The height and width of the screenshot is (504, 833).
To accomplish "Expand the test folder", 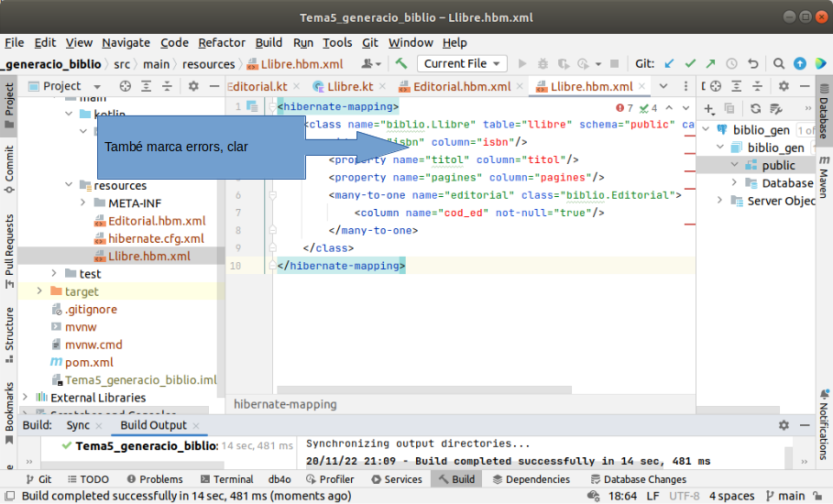I will [54, 273].
